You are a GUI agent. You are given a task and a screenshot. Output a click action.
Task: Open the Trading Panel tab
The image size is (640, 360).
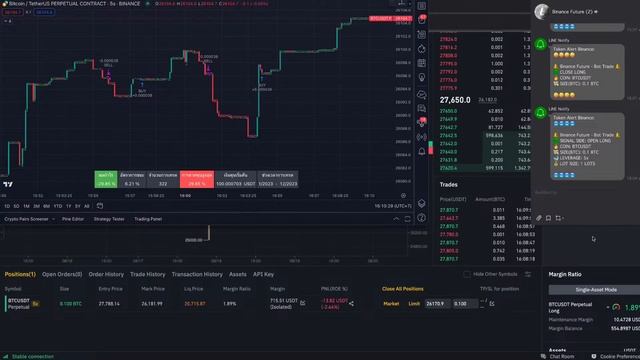pos(148,219)
